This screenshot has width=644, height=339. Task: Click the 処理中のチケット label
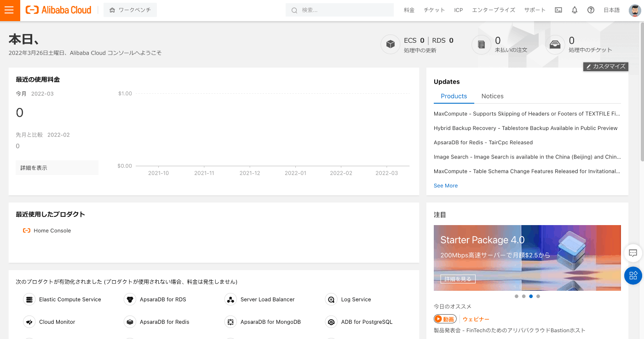tap(590, 50)
